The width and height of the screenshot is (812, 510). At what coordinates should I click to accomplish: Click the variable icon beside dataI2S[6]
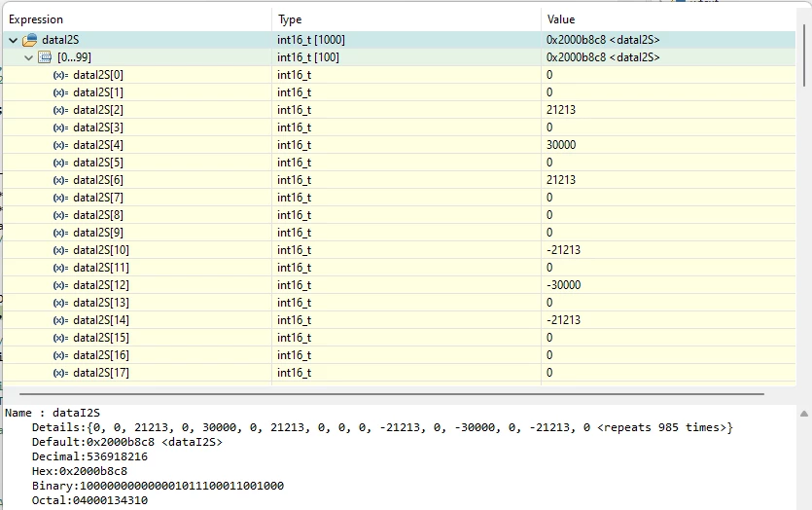tap(60, 180)
